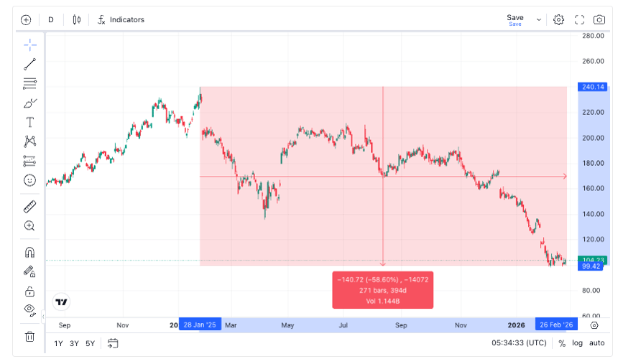Hide all drawings with eye icon
The width and height of the screenshot is (623, 364).
[x=29, y=309]
